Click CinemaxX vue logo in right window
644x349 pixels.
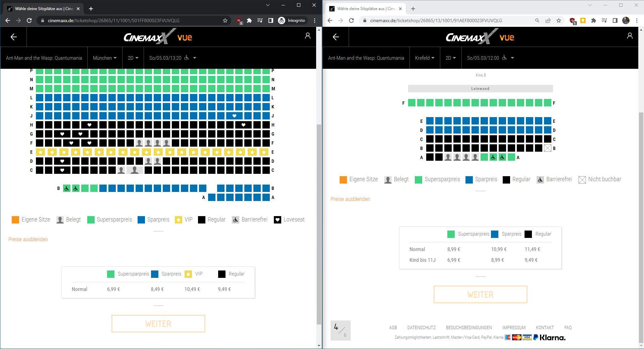click(x=480, y=36)
